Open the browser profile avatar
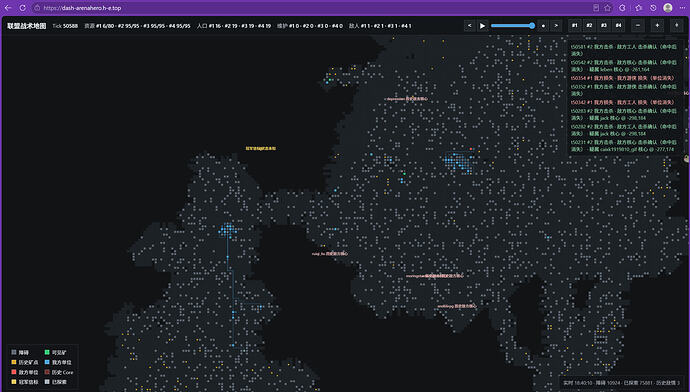Screen dimensions: 690x392 pos(668,7)
